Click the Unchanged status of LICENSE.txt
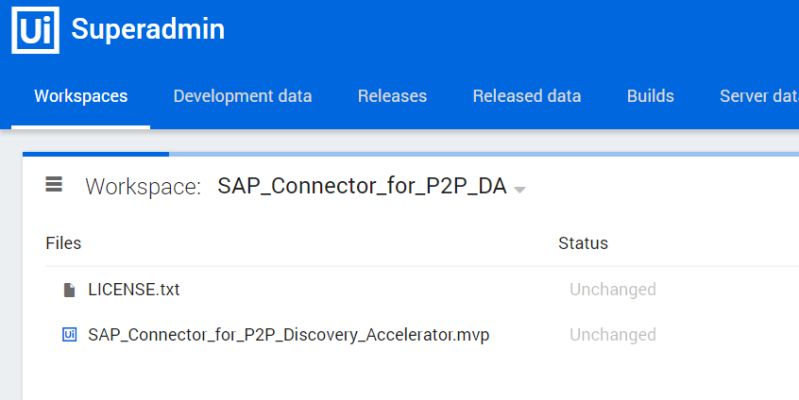 (612, 290)
